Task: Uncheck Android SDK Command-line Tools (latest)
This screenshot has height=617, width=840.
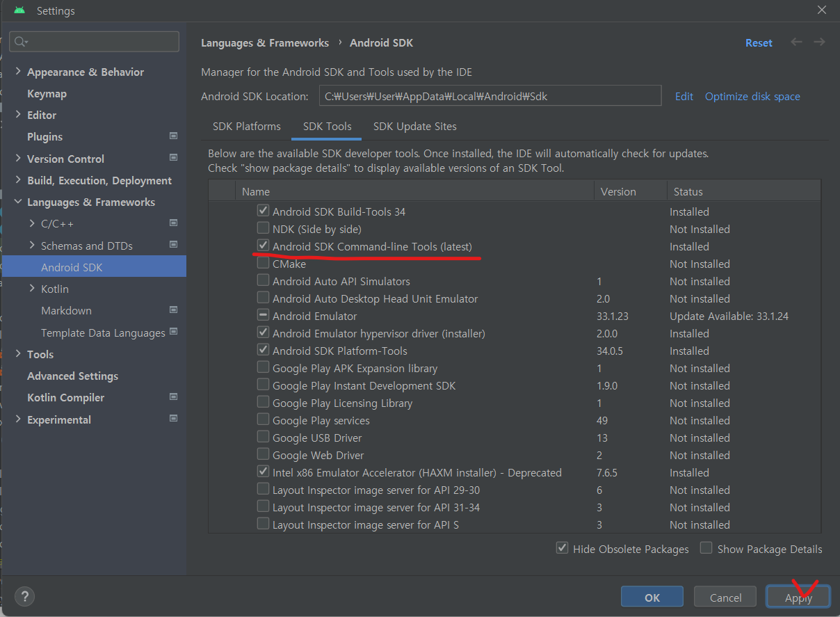Action: [263, 245]
